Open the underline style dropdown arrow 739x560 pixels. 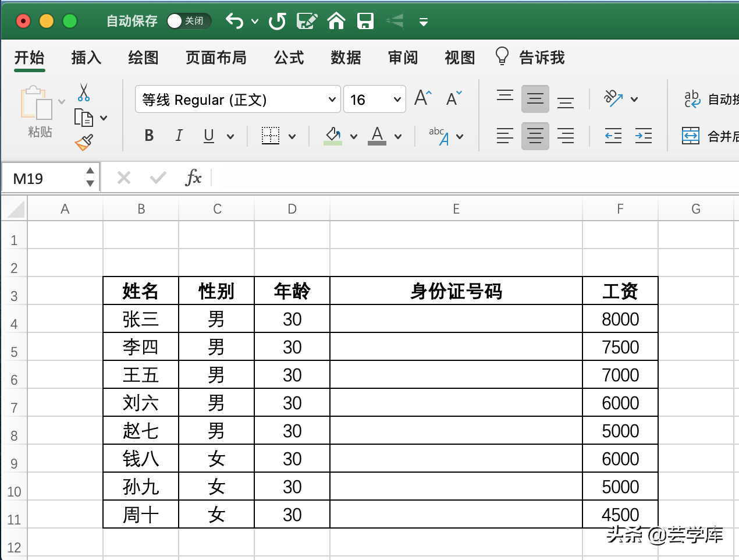tap(230, 136)
